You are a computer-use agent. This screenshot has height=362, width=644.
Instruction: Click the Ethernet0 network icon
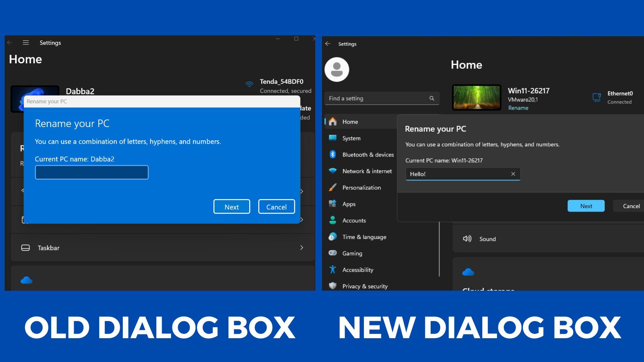(x=597, y=97)
